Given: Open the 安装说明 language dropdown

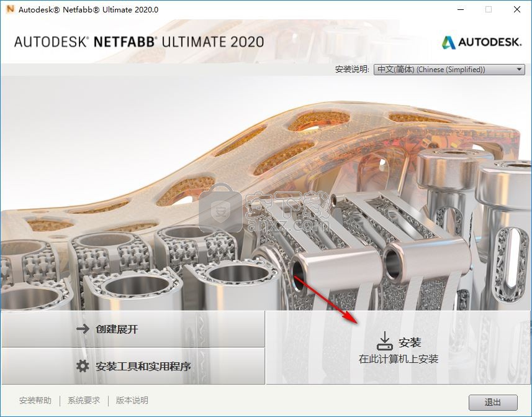Looking at the screenshot, I should click(x=449, y=69).
